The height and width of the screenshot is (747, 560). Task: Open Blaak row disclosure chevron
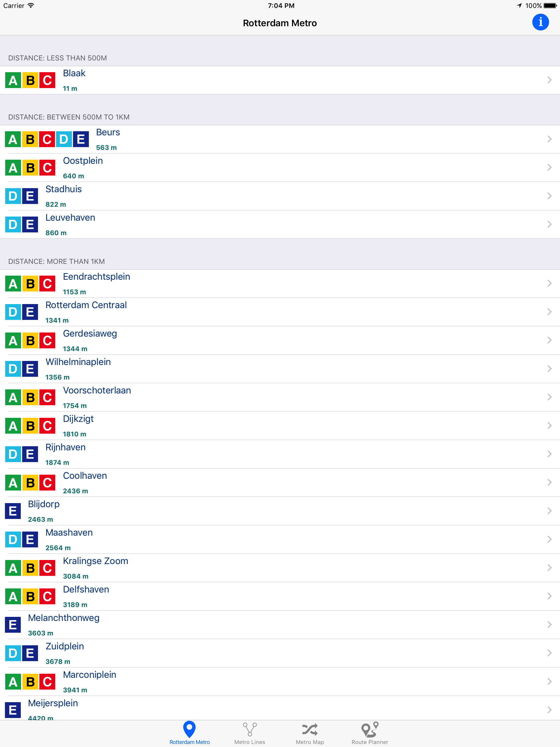549,80
